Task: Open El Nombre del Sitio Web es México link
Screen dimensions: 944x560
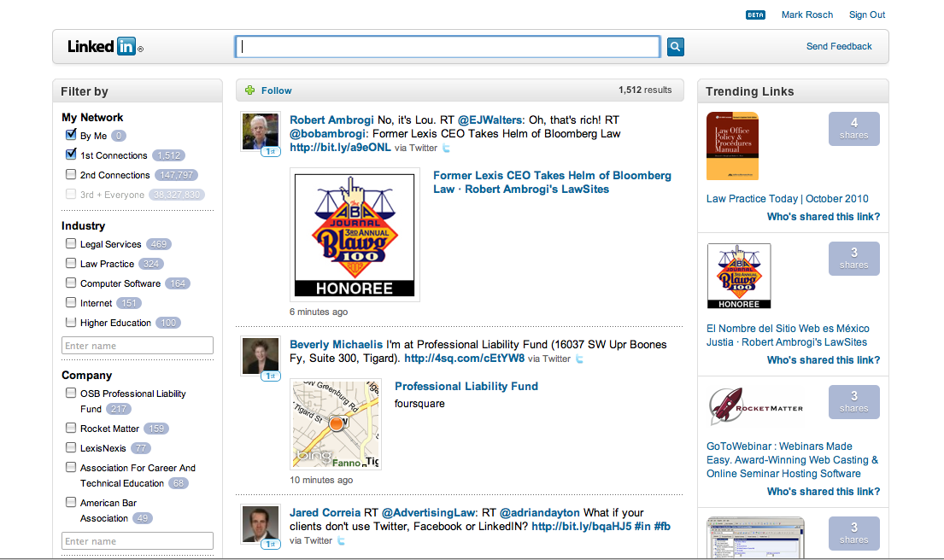Action: tap(788, 335)
